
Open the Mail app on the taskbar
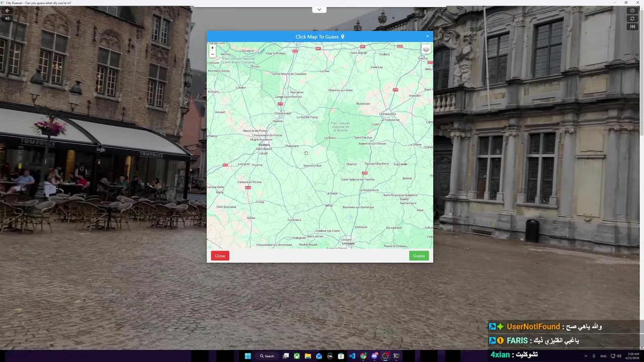point(319,356)
